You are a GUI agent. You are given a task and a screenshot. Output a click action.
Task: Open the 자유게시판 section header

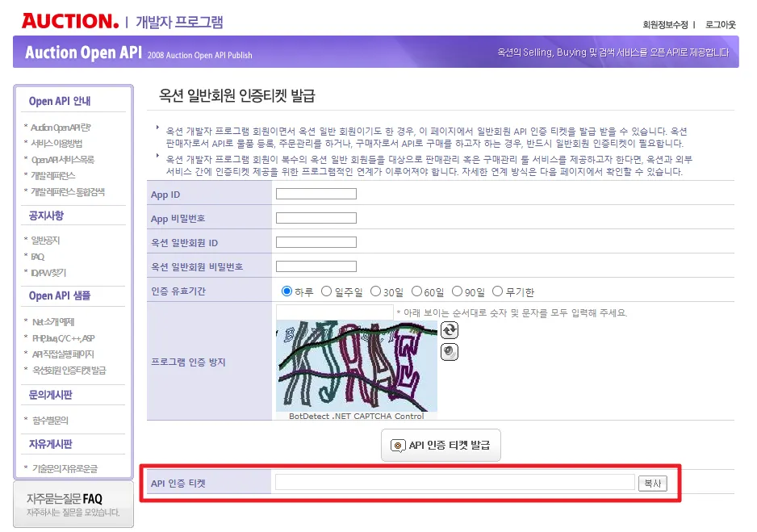coord(51,444)
